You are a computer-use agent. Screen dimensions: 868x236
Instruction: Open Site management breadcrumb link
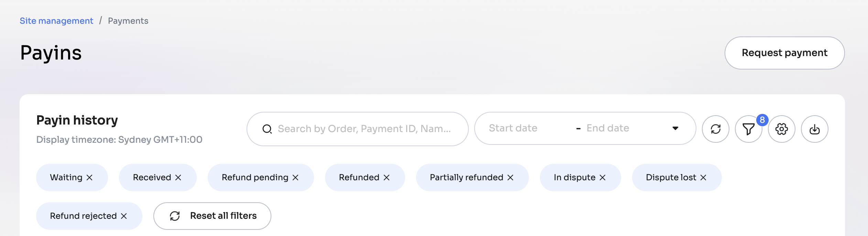(56, 21)
